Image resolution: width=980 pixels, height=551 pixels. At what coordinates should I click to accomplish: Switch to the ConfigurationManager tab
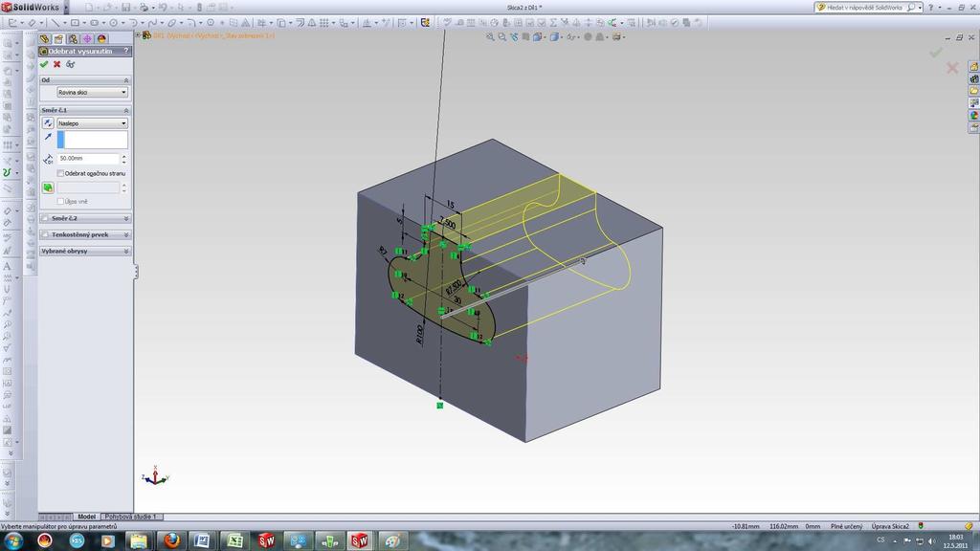pyautogui.click(x=73, y=38)
